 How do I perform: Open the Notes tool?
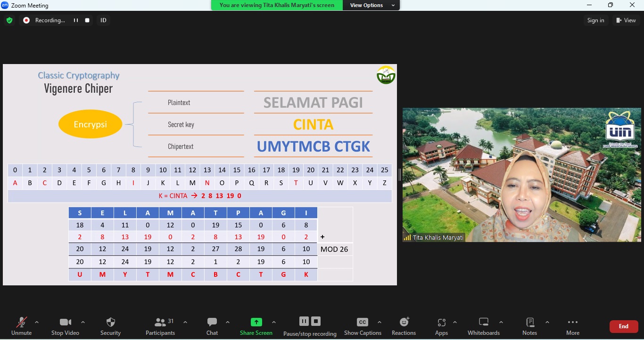(x=530, y=323)
